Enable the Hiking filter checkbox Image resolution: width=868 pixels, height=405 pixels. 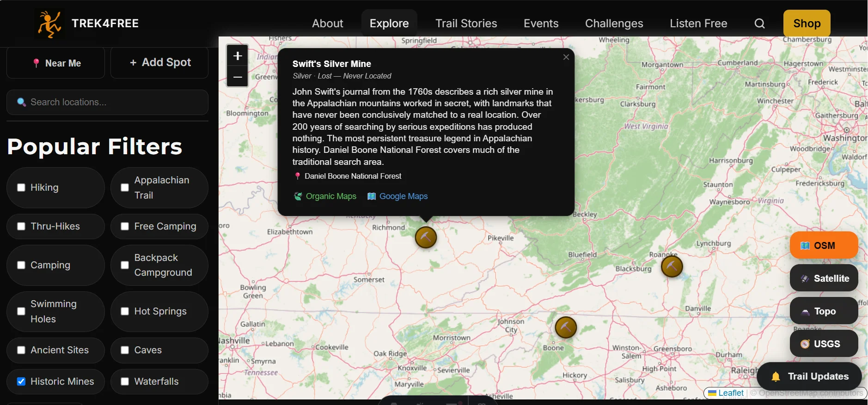pos(21,187)
